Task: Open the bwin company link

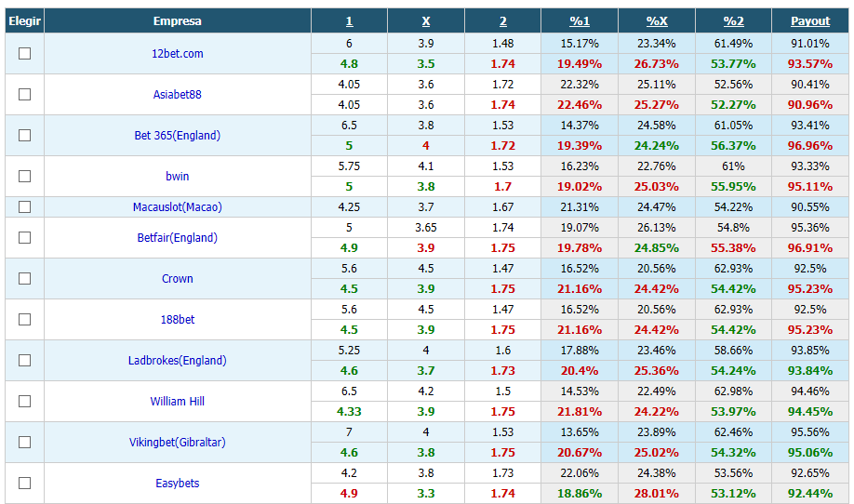Action: [178, 176]
